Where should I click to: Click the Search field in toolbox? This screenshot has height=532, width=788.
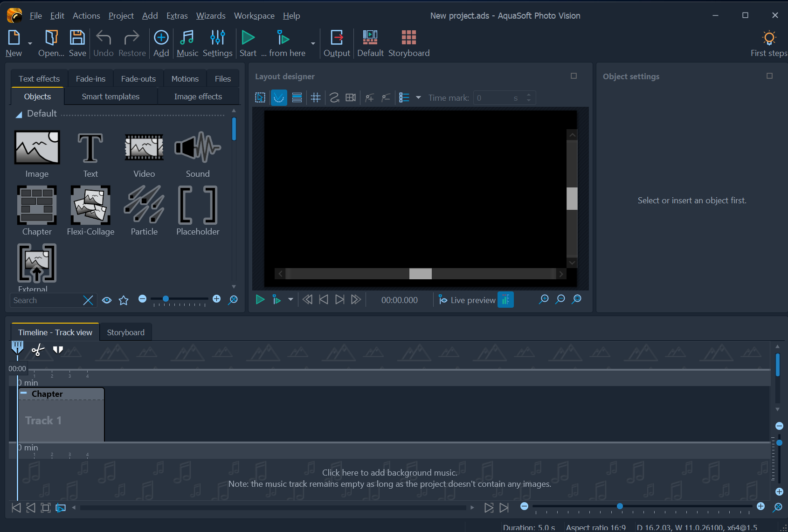(x=46, y=300)
